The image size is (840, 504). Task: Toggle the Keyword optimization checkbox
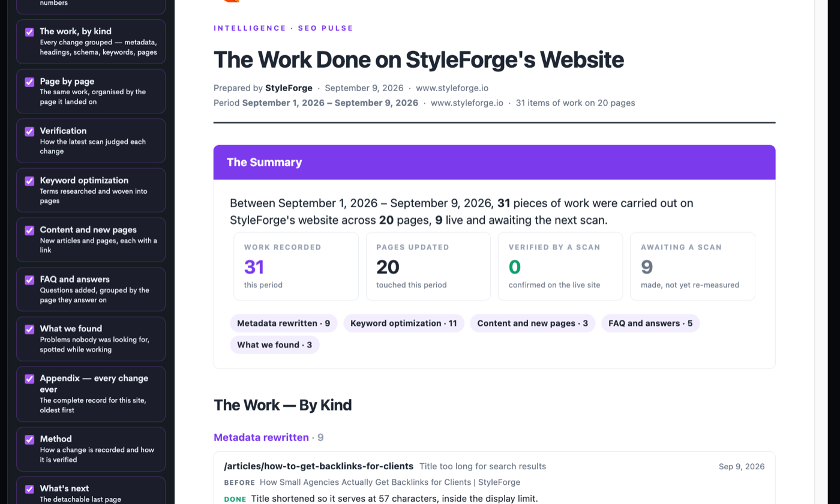click(x=29, y=181)
